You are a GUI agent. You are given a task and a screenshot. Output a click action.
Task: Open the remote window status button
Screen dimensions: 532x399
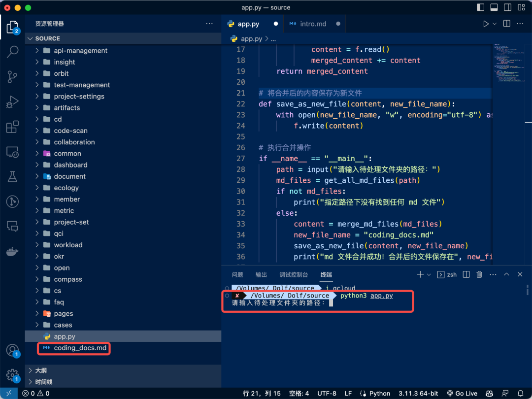9,393
